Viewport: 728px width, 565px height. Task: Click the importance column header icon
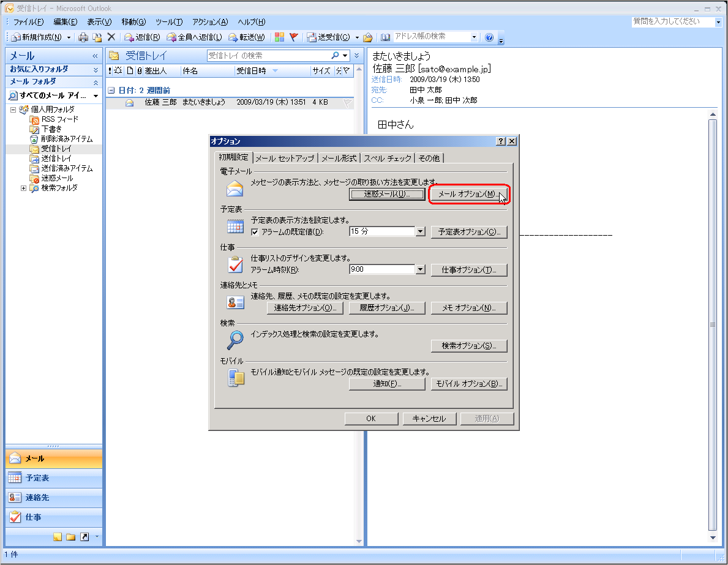(x=110, y=70)
